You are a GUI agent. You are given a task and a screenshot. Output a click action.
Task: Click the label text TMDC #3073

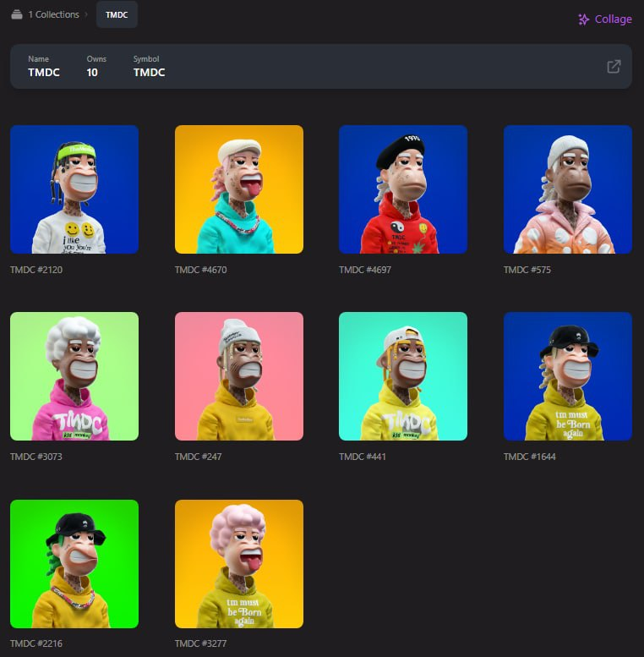point(36,457)
